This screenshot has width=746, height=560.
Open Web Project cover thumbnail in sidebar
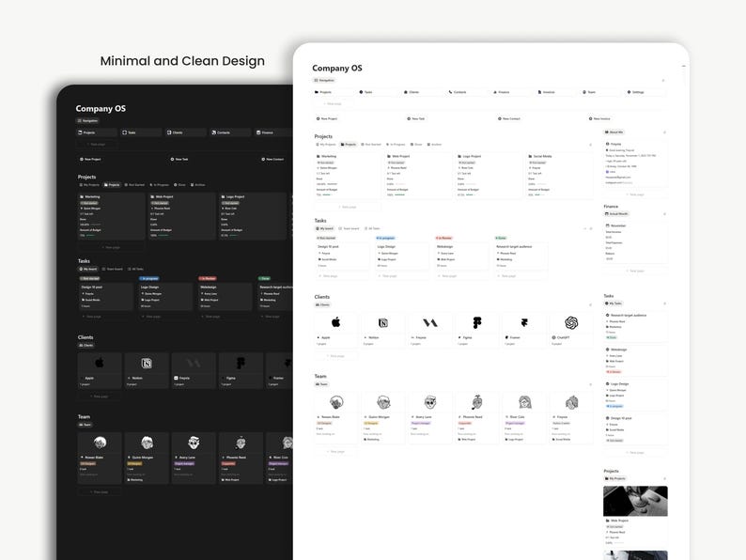point(635,501)
